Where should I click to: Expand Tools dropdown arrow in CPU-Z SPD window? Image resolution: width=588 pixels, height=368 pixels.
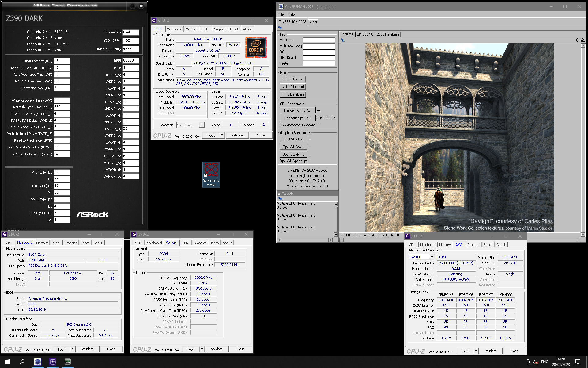pos(476,351)
